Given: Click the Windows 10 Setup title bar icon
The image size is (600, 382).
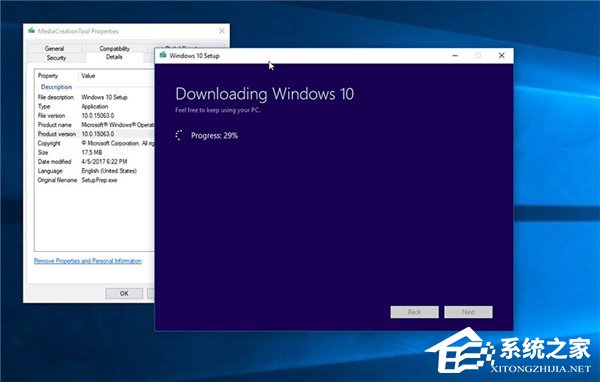Looking at the screenshot, I should pos(163,55).
